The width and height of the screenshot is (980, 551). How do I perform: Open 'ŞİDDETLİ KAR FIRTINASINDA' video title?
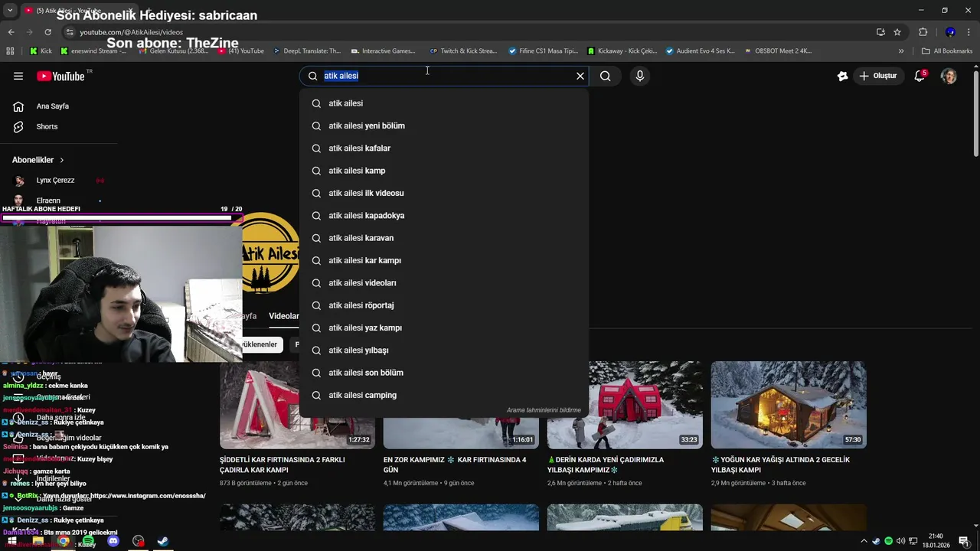[282, 465]
